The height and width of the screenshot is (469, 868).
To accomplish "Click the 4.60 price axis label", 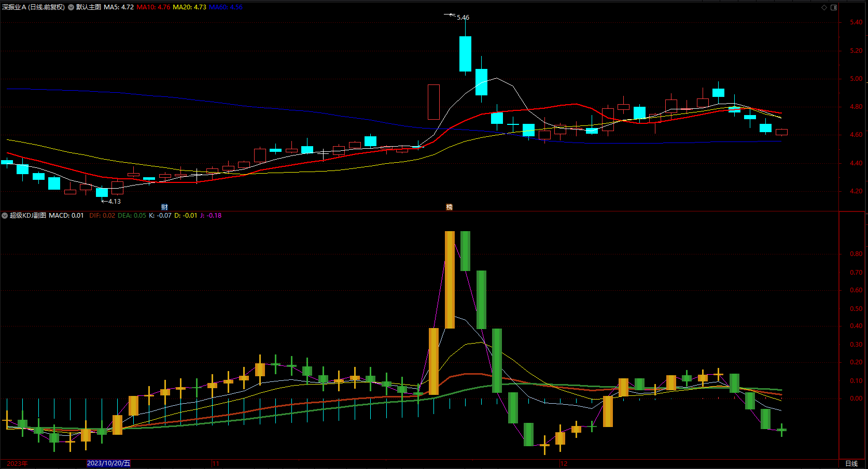I will (857, 135).
